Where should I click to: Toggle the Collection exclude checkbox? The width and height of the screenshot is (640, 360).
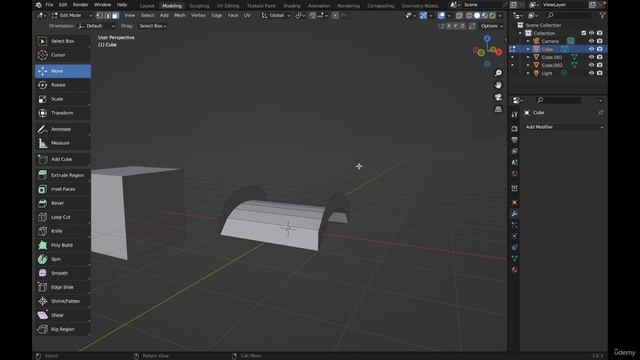pyautogui.click(x=583, y=33)
